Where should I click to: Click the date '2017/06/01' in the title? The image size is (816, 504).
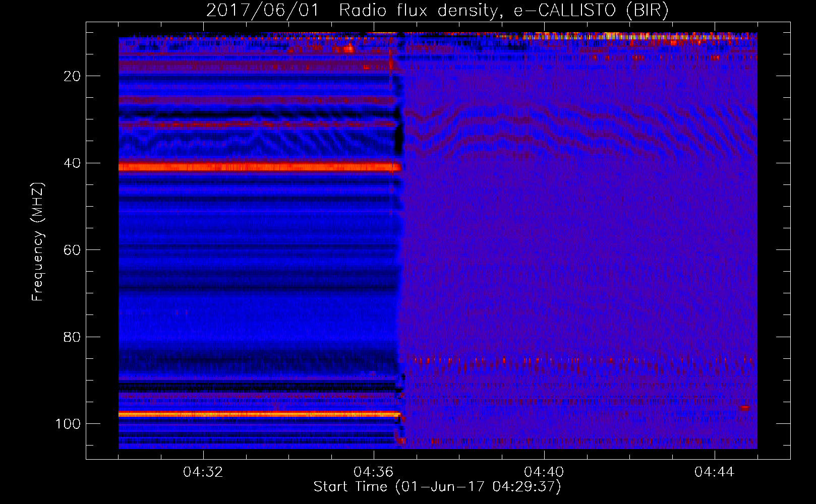(x=262, y=10)
